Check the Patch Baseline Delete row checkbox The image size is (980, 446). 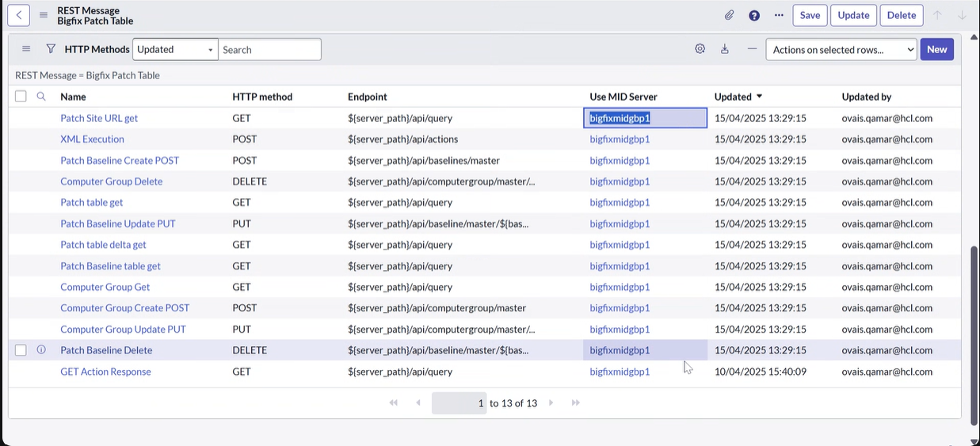21,350
